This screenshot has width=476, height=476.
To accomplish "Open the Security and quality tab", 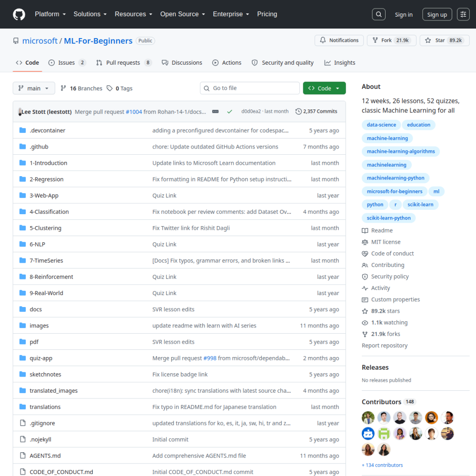I will pos(283,63).
